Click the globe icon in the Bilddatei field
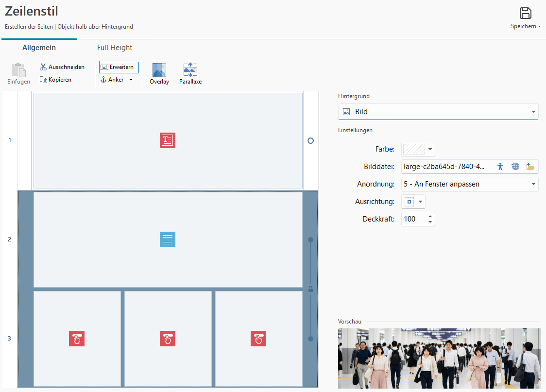 pos(515,167)
